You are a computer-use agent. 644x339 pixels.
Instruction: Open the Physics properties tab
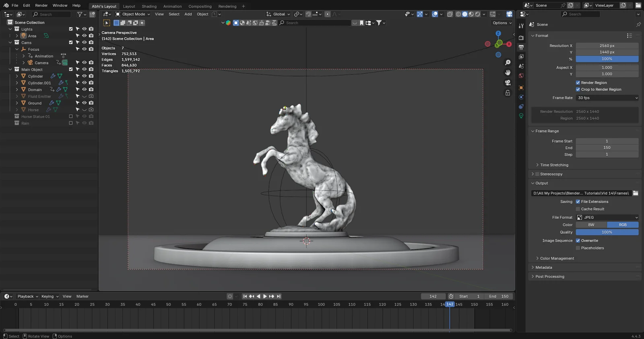[x=521, y=97]
